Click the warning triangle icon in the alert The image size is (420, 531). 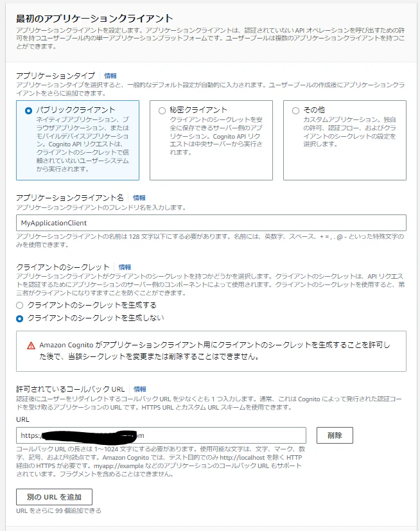31,345
